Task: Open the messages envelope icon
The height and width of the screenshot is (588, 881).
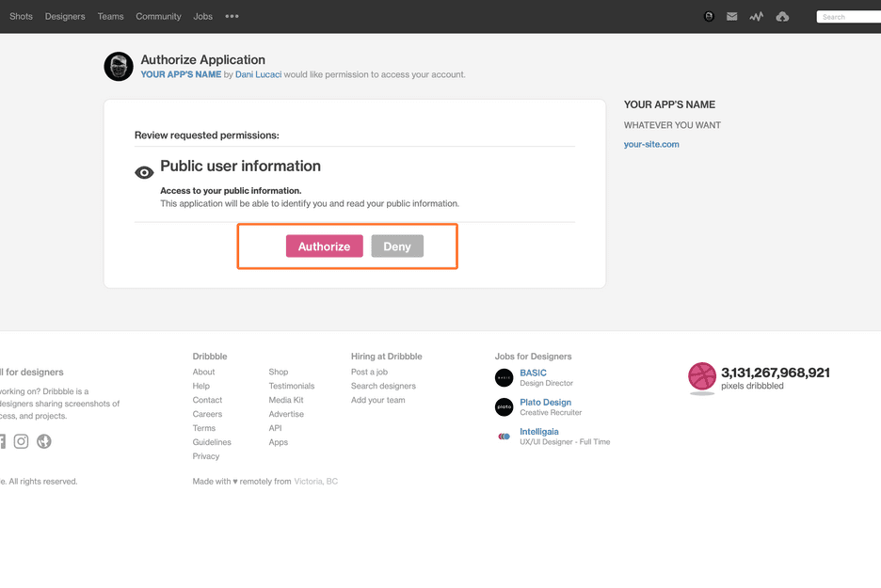Action: click(731, 16)
